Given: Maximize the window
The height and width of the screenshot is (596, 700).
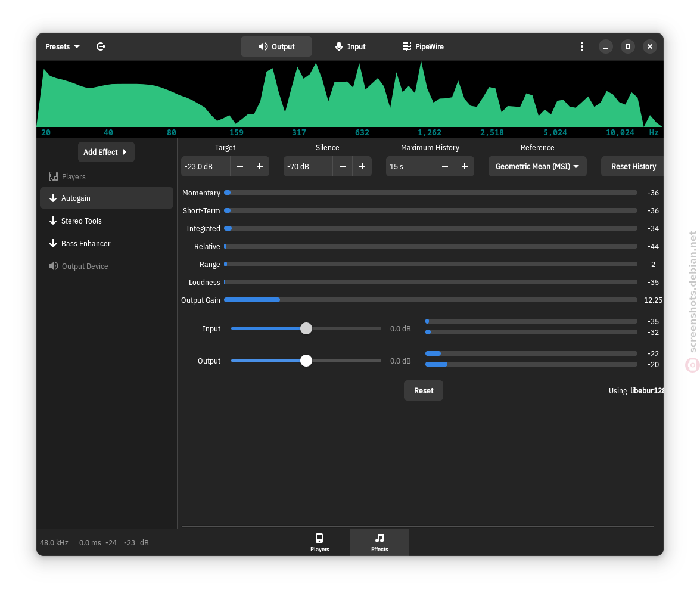Looking at the screenshot, I should [628, 46].
